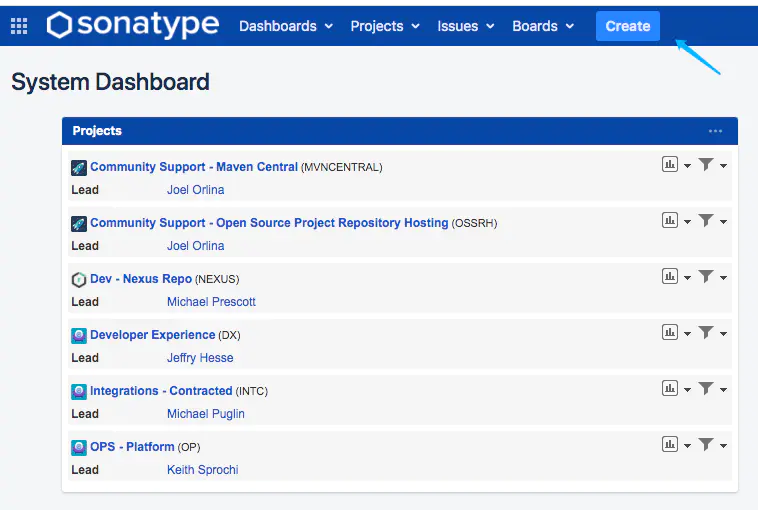The image size is (758, 510).
Task: Open Joel Orlina profile under Maven Central
Action: (195, 190)
